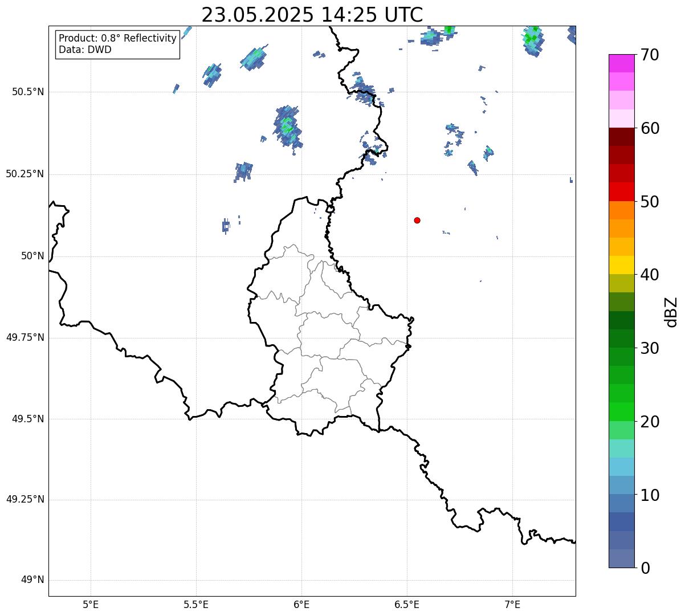The height and width of the screenshot is (616, 685).
Task: Click the 7°E longitude label
Action: [512, 605]
